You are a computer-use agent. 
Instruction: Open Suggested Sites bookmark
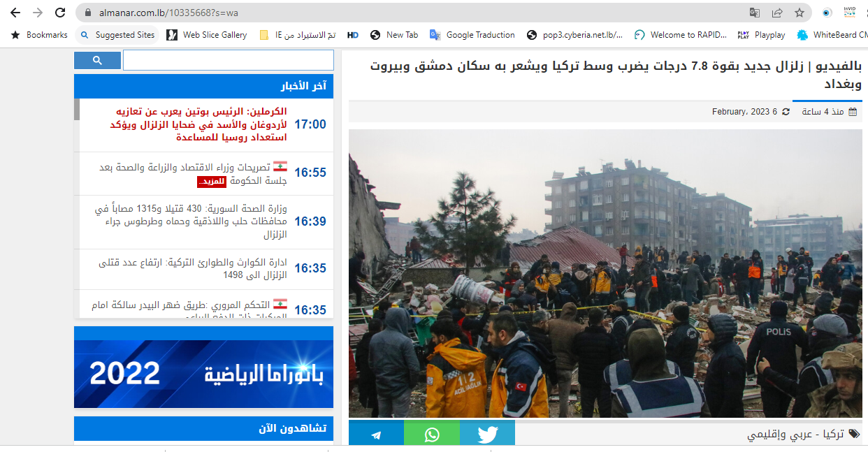[x=117, y=35]
